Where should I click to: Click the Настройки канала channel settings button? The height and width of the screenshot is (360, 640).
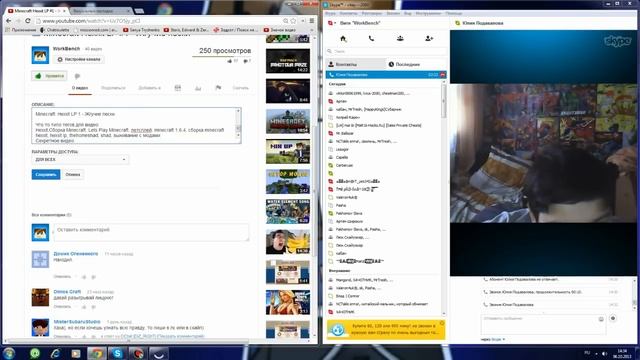coord(78,60)
